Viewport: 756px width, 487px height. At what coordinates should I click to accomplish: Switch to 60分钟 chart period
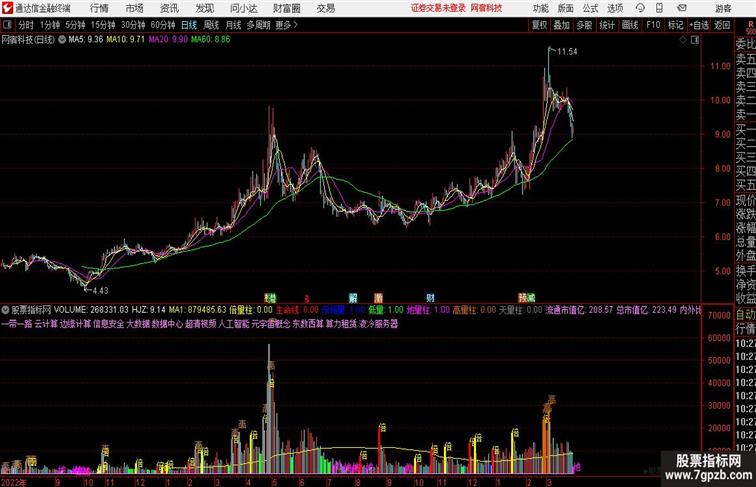coord(163,25)
